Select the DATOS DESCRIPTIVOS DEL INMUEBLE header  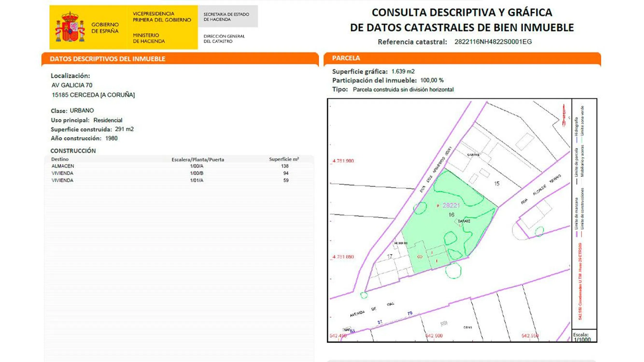click(107, 59)
